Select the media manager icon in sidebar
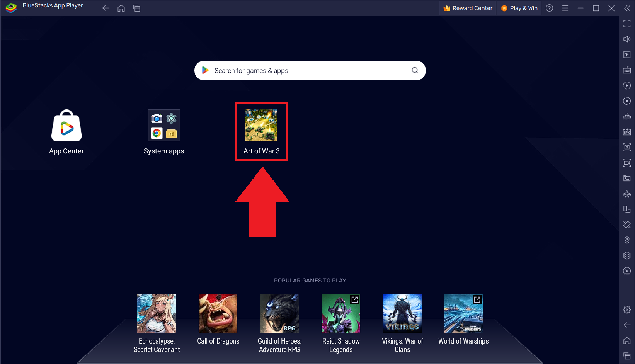Viewport: 635px width, 364px height. (x=627, y=178)
